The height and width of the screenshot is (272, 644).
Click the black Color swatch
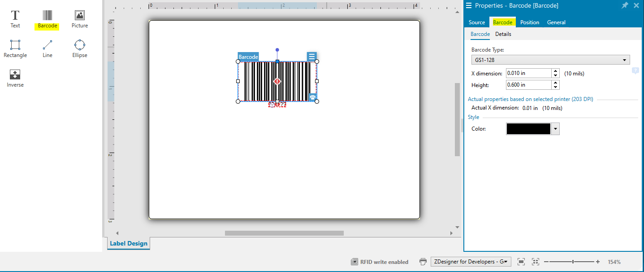(528, 129)
